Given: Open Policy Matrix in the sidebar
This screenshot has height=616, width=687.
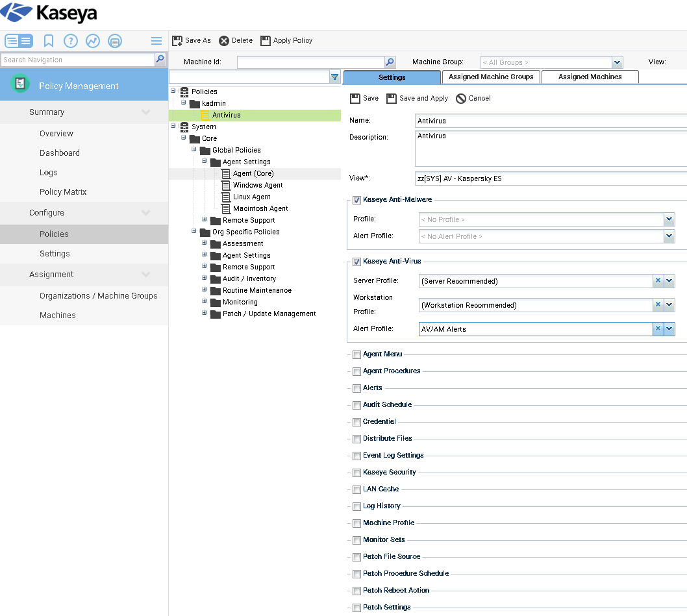Looking at the screenshot, I should [63, 192].
